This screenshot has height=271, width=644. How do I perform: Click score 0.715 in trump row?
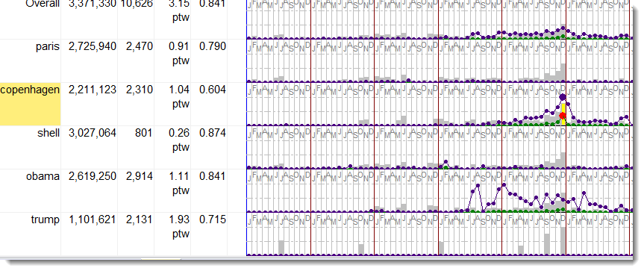tap(213, 219)
